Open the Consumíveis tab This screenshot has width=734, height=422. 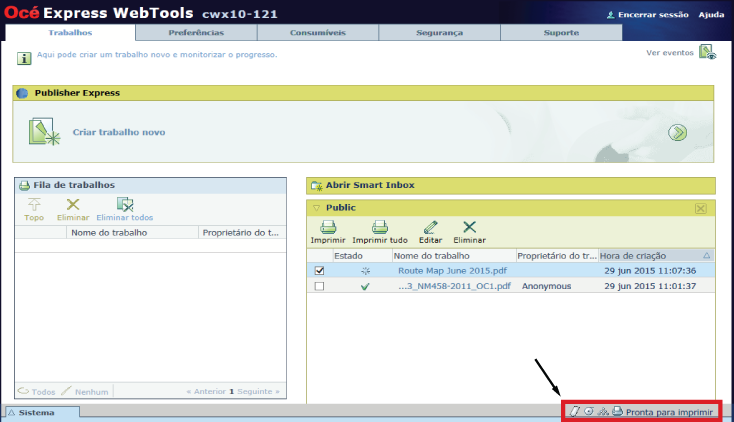tap(318, 32)
